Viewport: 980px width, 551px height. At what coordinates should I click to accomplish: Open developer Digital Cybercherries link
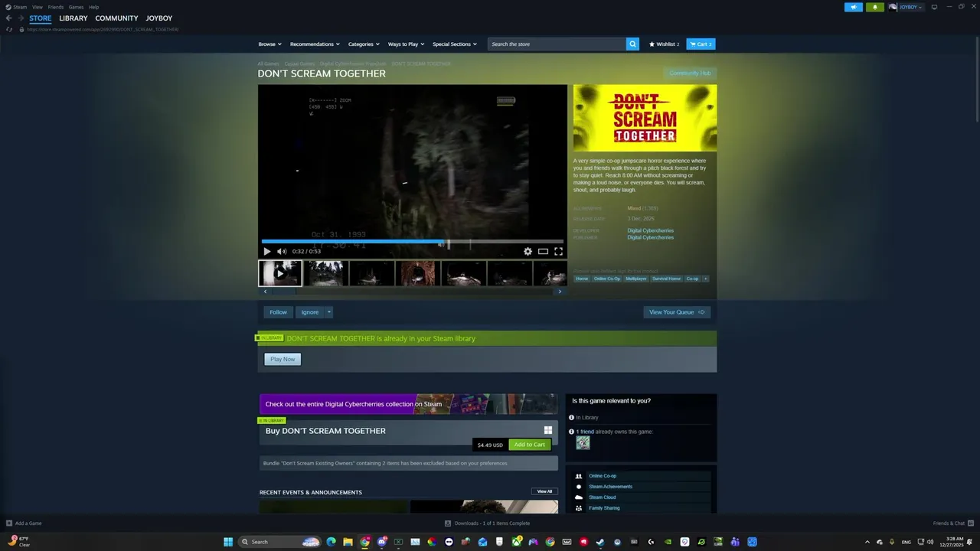tap(651, 230)
